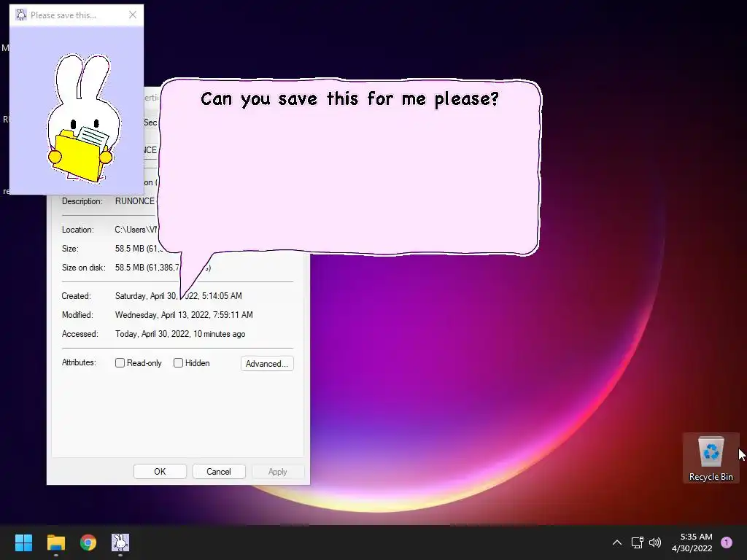747x560 pixels.
Task: Open the Advanced... attributes dialog
Action: pyautogui.click(x=267, y=363)
